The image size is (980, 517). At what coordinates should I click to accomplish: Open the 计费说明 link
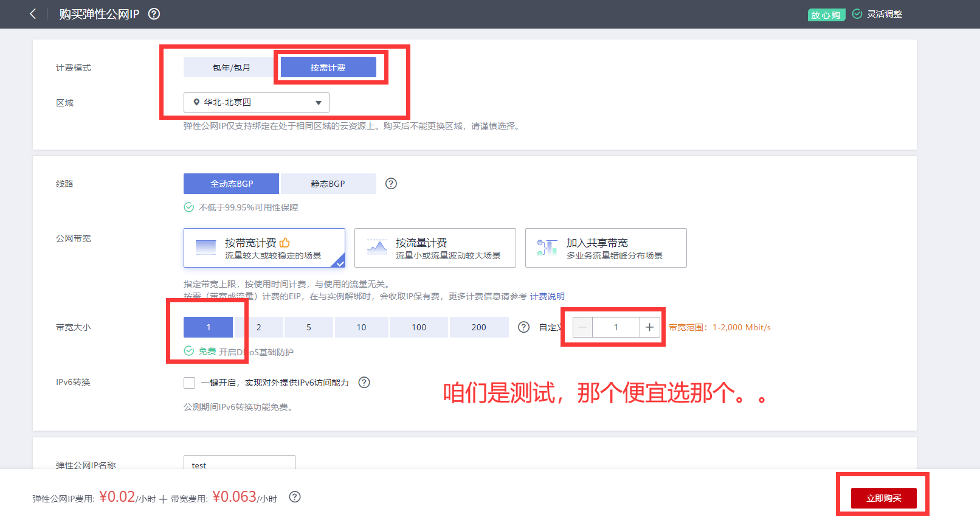click(547, 296)
